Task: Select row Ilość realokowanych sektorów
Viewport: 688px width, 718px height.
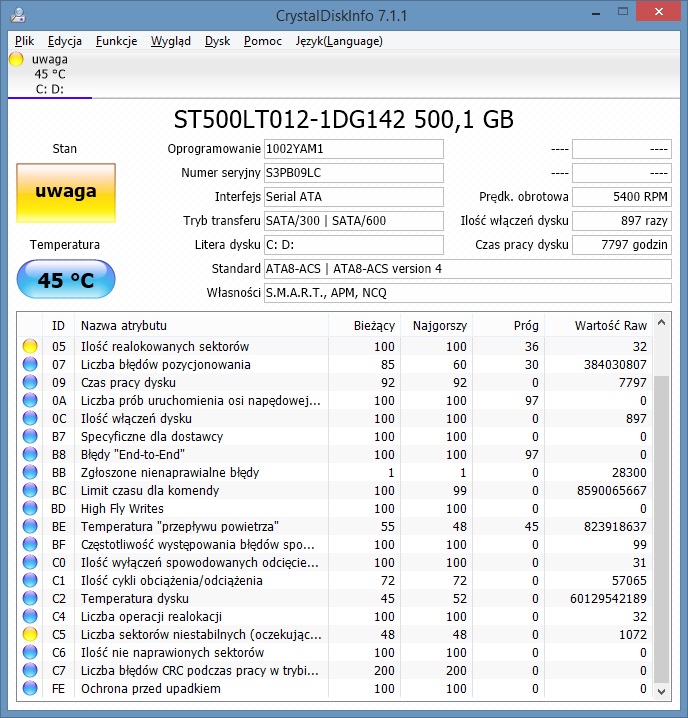Action: [335, 346]
